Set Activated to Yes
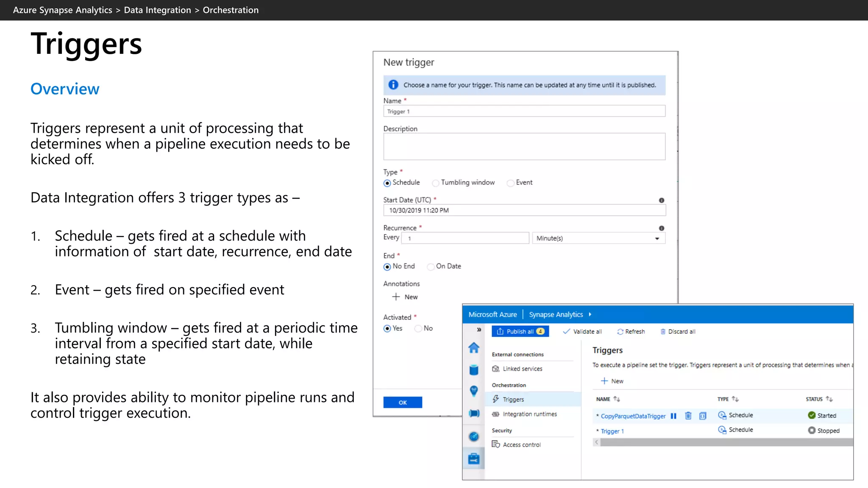 387,329
